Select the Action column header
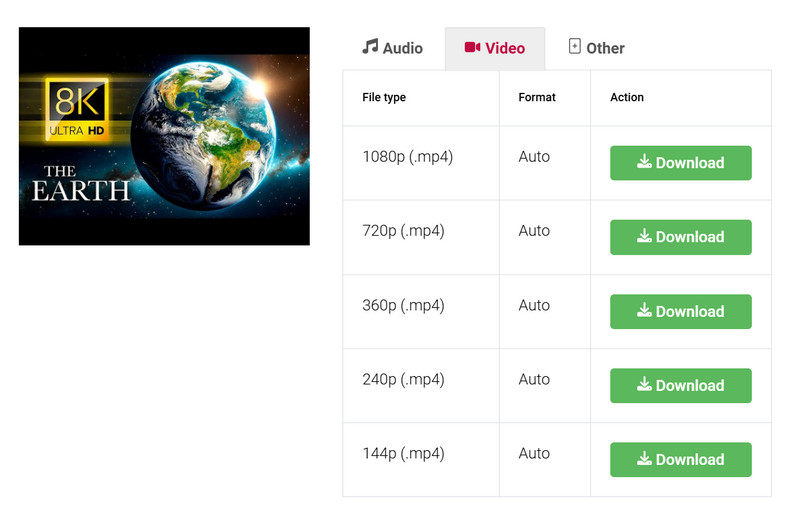Viewport: 799px width, 505px height. coord(627,98)
